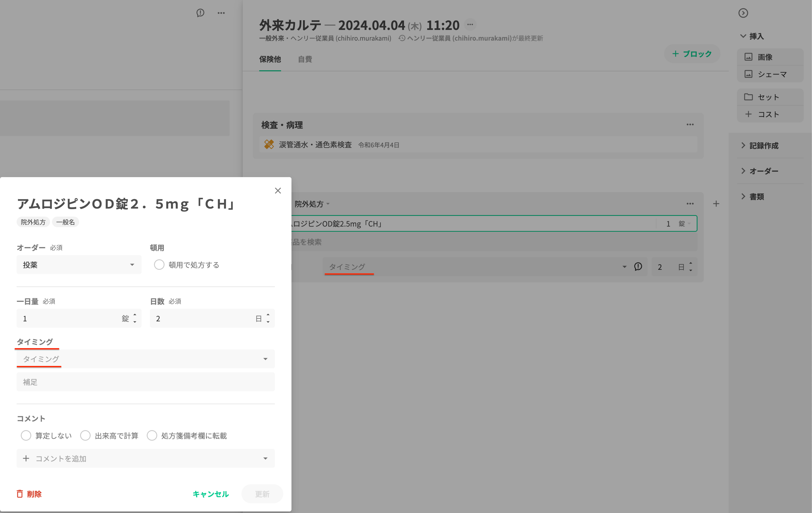Click the warning icon beside timing dropdown
The image size is (812, 513).
pos(638,267)
